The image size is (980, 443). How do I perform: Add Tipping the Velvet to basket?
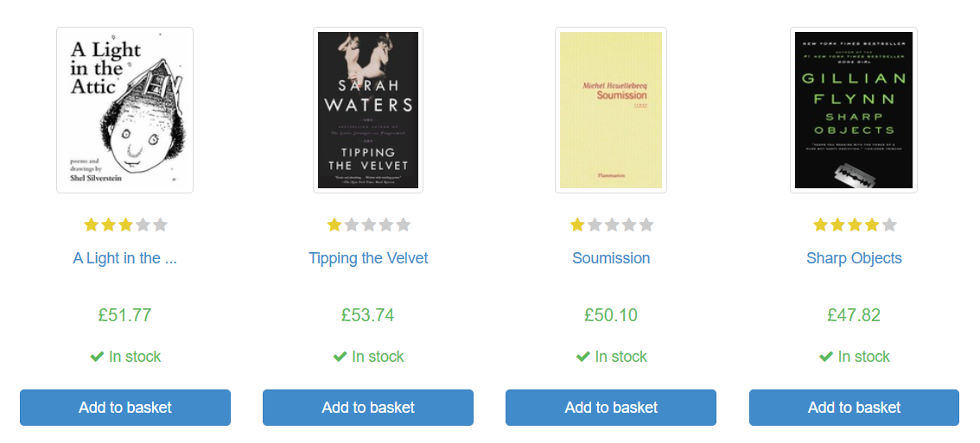(368, 408)
